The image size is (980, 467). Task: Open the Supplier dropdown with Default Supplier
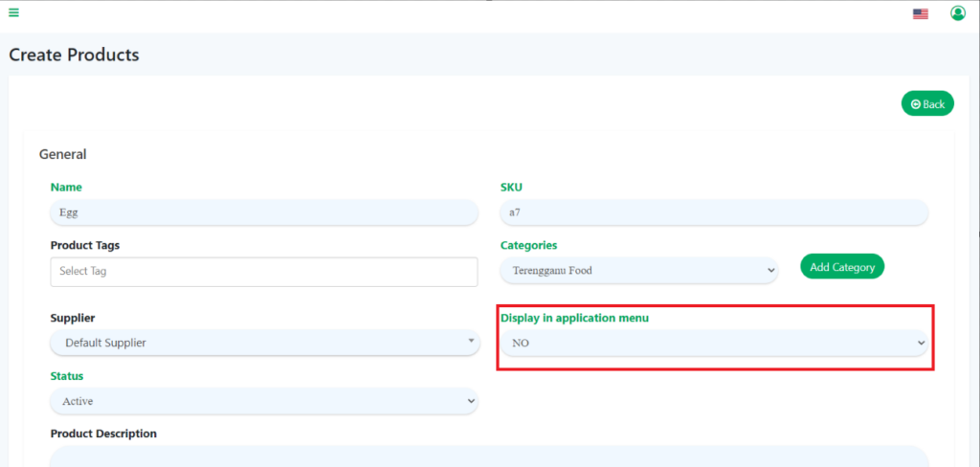pos(264,343)
